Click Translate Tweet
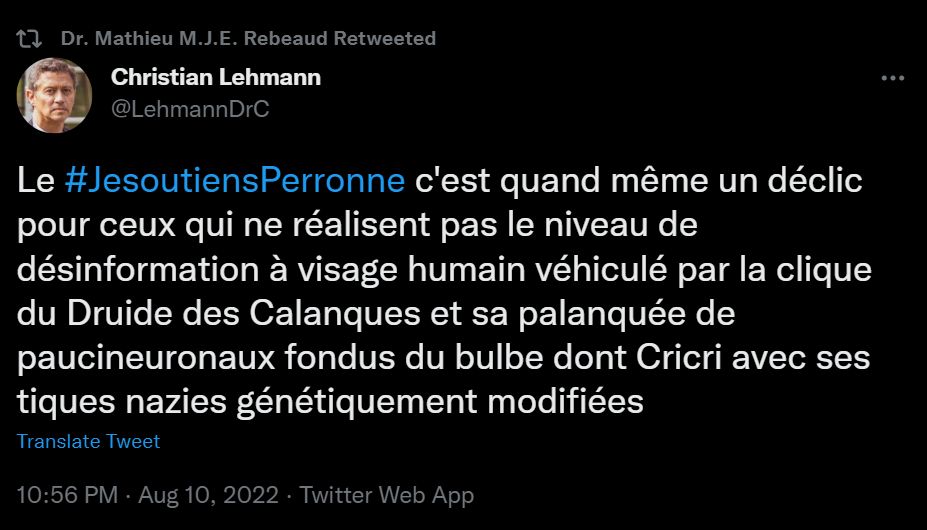 coord(89,441)
